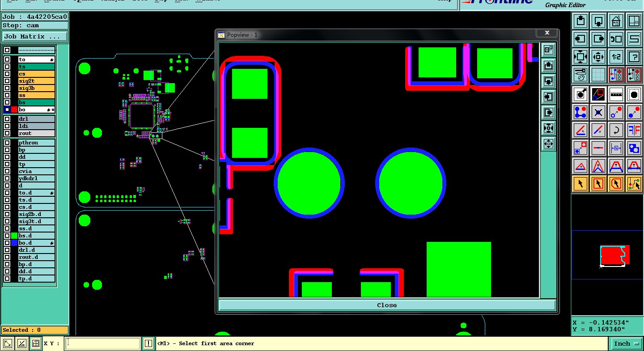Toggle the checkbox for layer cs
The image size is (644, 351).
[7, 74]
